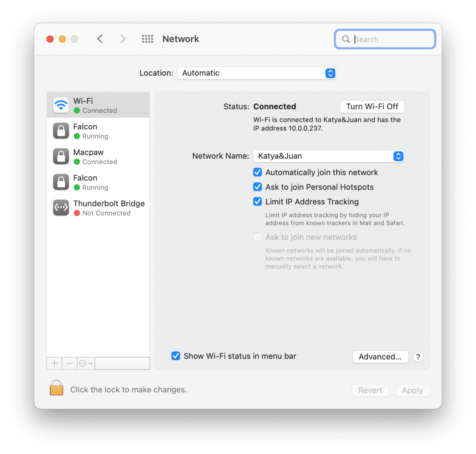This screenshot has width=476, height=454.
Task: Uncheck Show Wi-Fi status in menu bar
Action: click(x=176, y=356)
